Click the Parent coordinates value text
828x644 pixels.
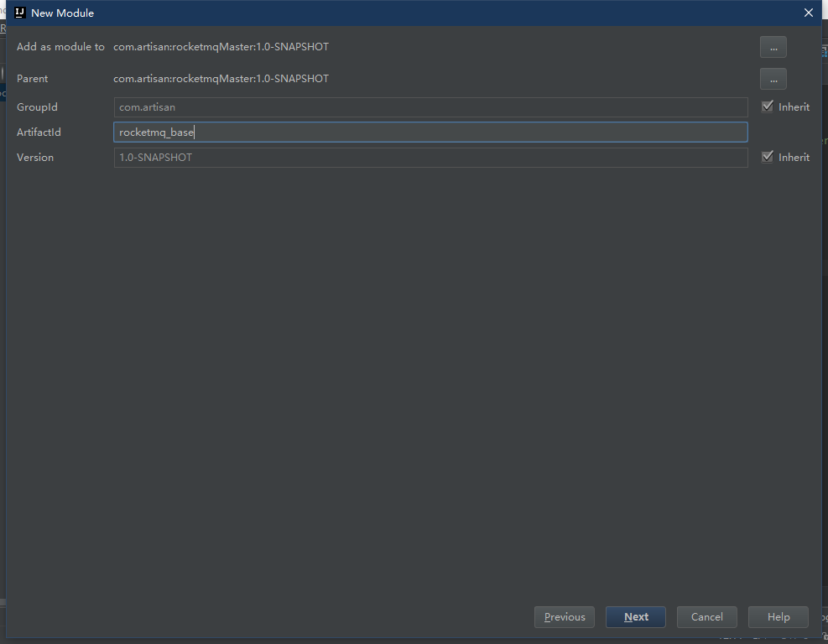[x=221, y=79]
